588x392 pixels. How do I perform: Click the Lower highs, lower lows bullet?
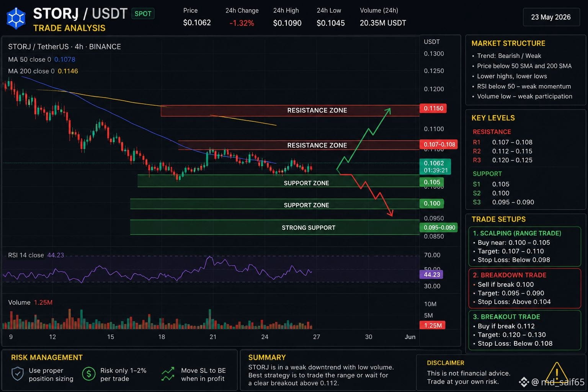coord(510,76)
